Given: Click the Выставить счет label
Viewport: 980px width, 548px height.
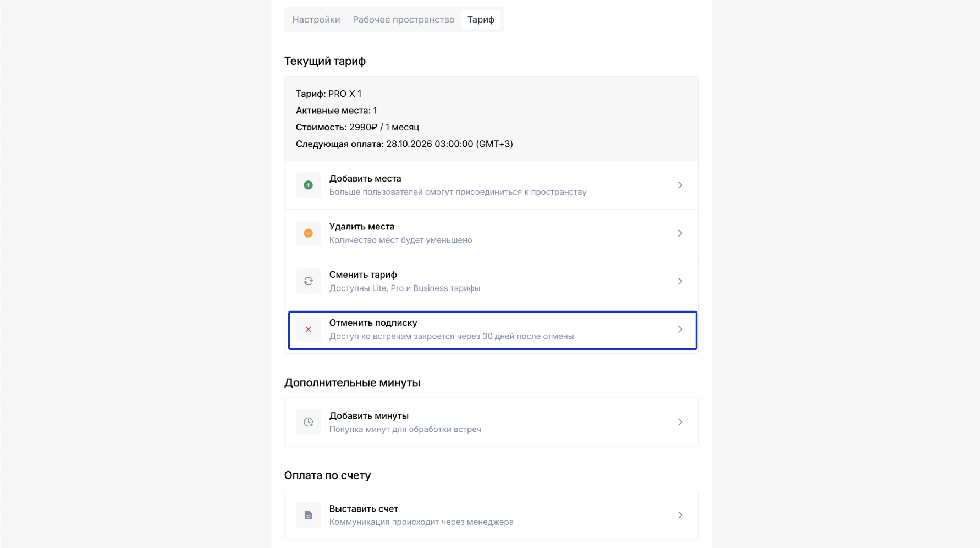Looking at the screenshot, I should pos(364,509).
